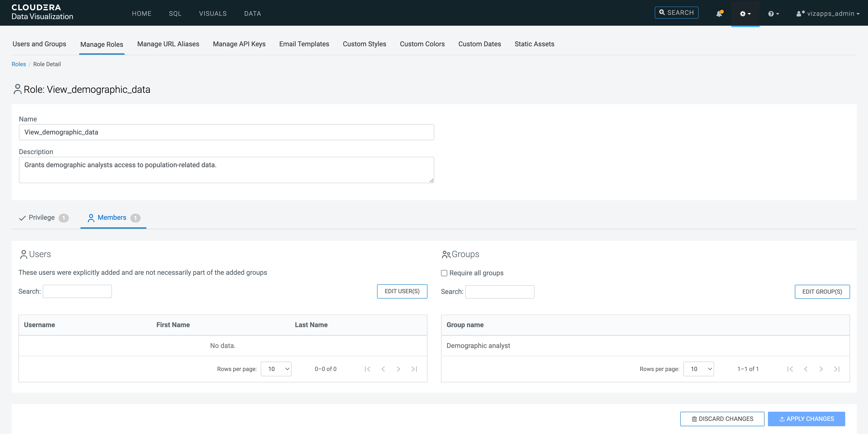The image size is (868, 442).
Task: Open the Users and Groups tab
Action: point(39,44)
